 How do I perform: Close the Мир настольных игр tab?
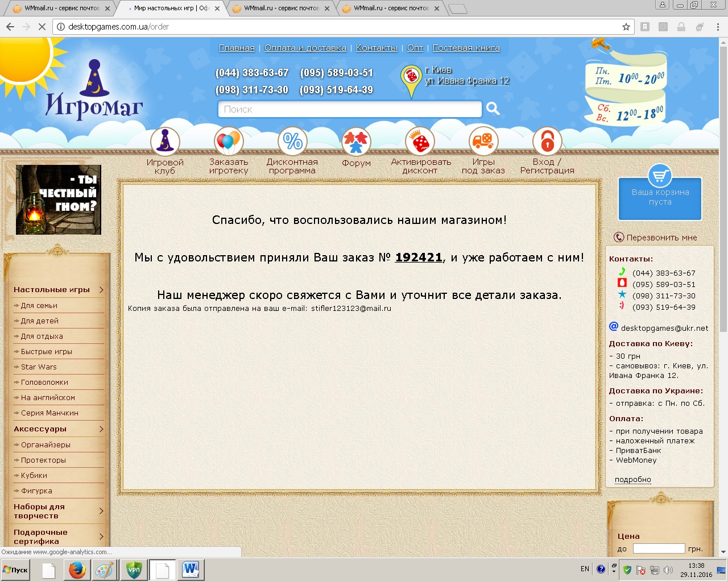(217, 9)
